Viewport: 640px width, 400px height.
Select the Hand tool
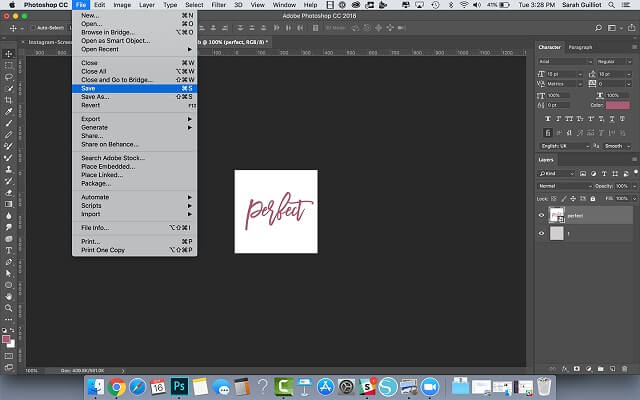click(x=8, y=297)
